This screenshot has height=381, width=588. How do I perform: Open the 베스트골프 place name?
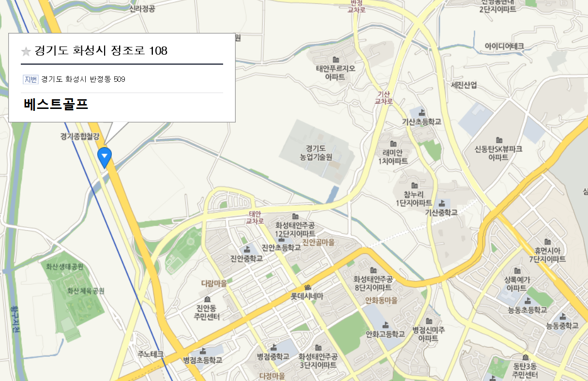point(56,105)
